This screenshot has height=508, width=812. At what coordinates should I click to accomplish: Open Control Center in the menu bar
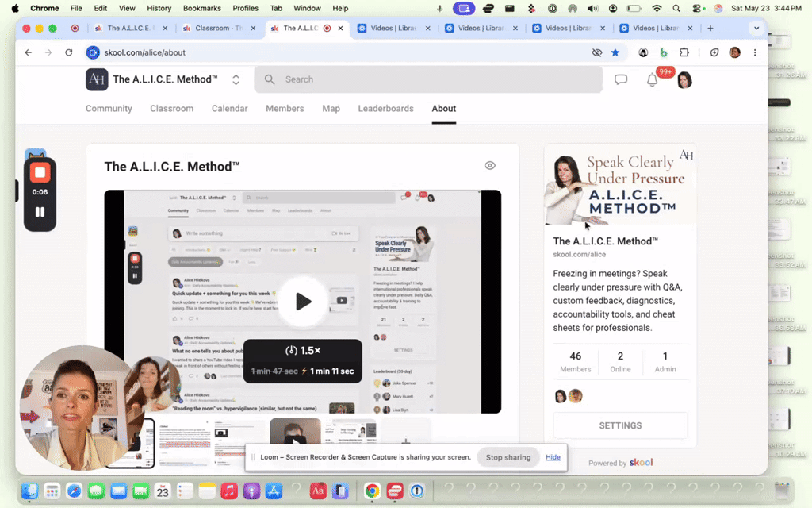pos(697,8)
